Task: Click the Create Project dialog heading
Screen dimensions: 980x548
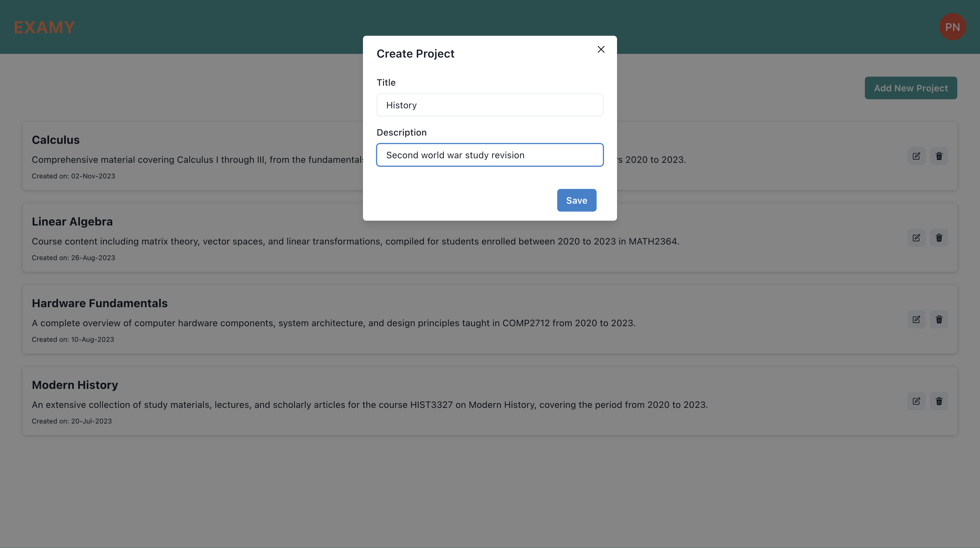Action: tap(415, 54)
